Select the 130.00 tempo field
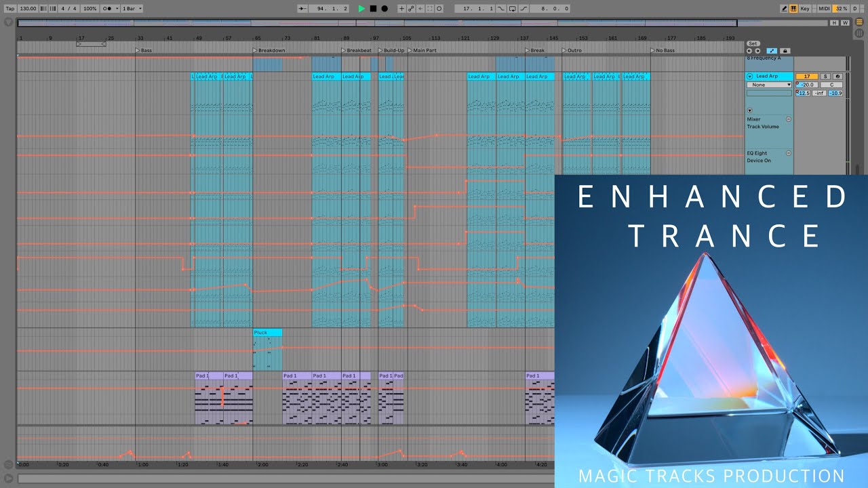Screen dimensions: 868x488 point(28,9)
